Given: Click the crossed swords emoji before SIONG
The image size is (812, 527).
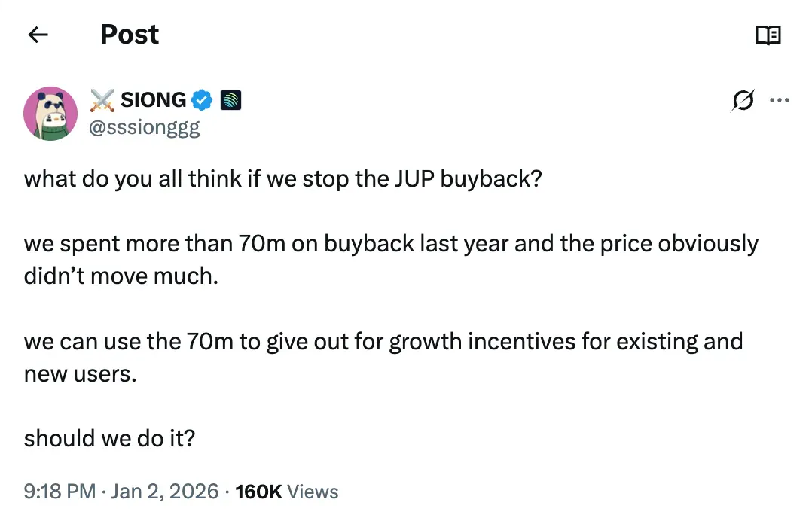Looking at the screenshot, I should [102, 99].
